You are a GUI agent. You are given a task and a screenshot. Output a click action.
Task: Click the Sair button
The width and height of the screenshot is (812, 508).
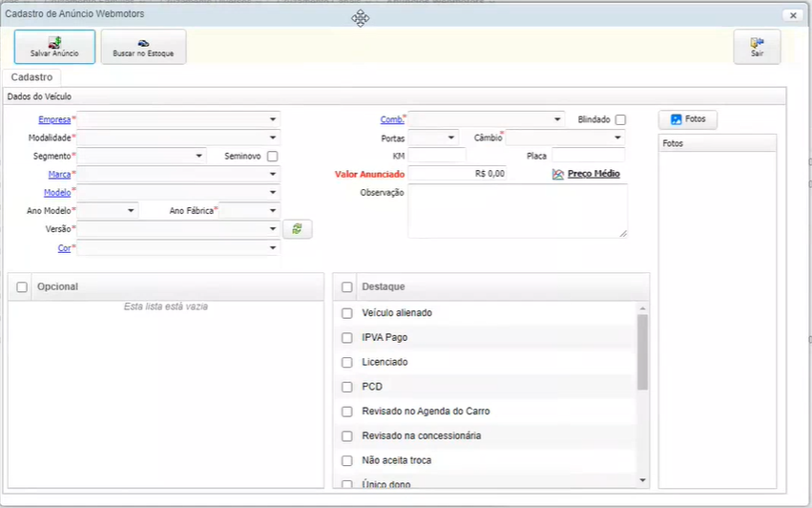click(757, 47)
